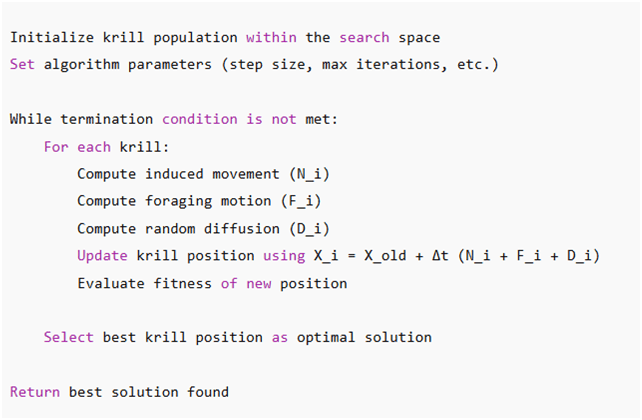Click the "Set" keyword on second line

22,64
